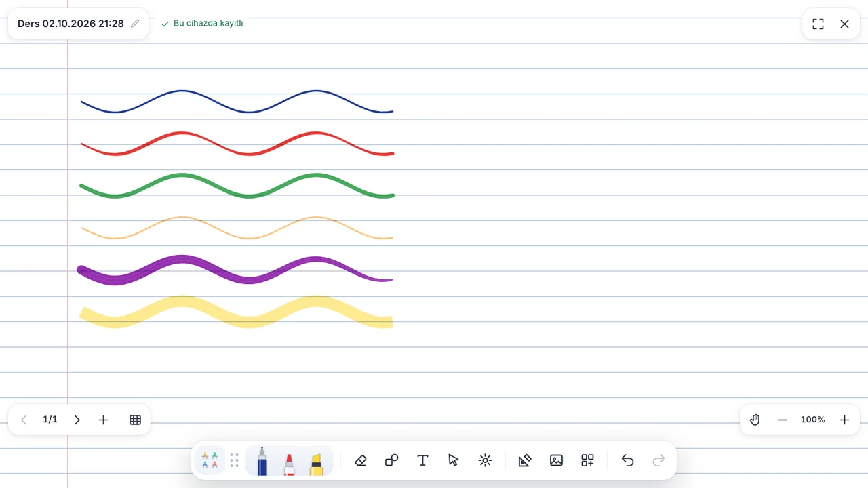Toggle the hand pan tool
The width and height of the screenshot is (868, 488).
[755, 420]
